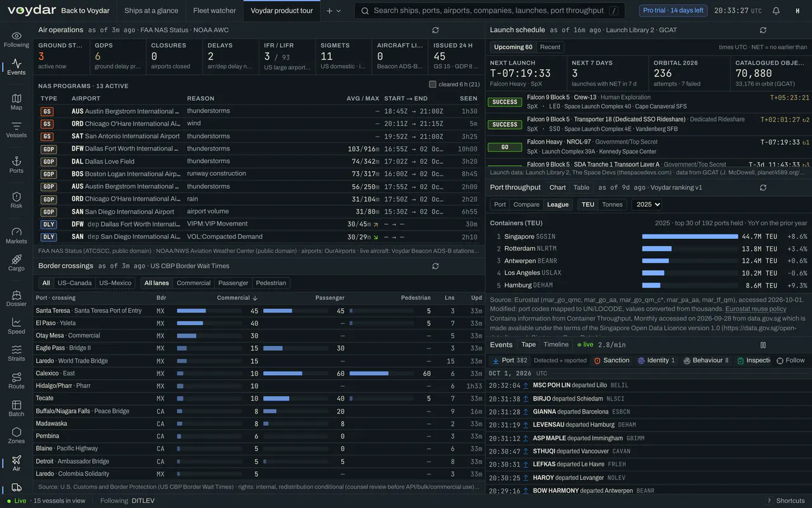Screen dimensions: 812x508
Task: Show Commercial lanes only
Action: 193,283
